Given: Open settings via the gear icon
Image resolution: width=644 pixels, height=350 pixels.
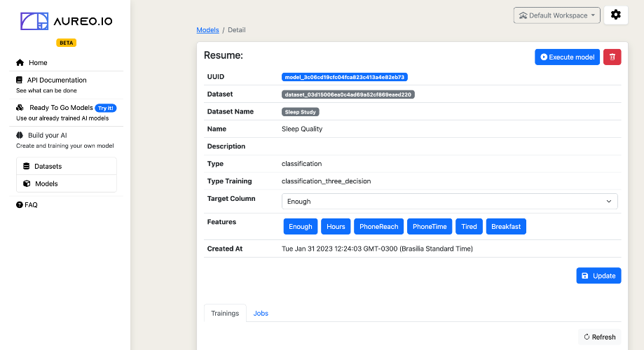Looking at the screenshot, I should (x=616, y=15).
